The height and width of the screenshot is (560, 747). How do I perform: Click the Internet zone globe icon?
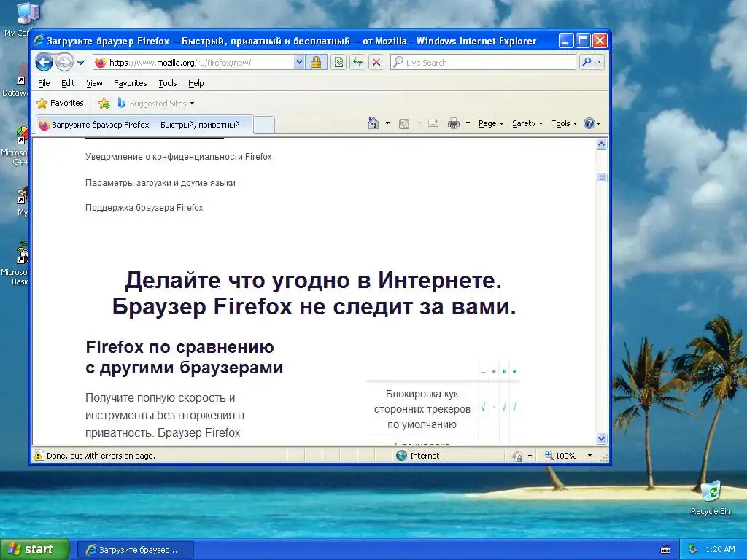(x=402, y=456)
